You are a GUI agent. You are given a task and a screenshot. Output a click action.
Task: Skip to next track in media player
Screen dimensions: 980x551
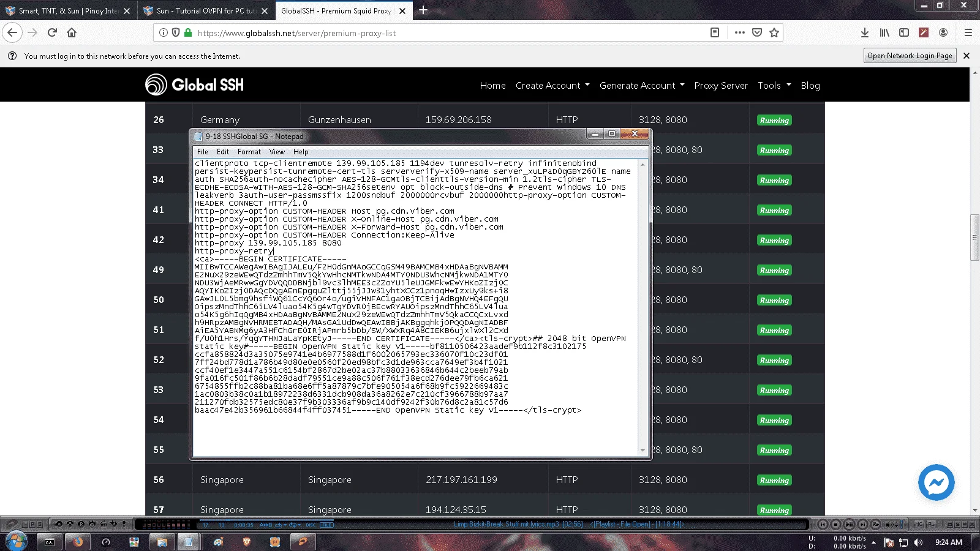(862, 524)
